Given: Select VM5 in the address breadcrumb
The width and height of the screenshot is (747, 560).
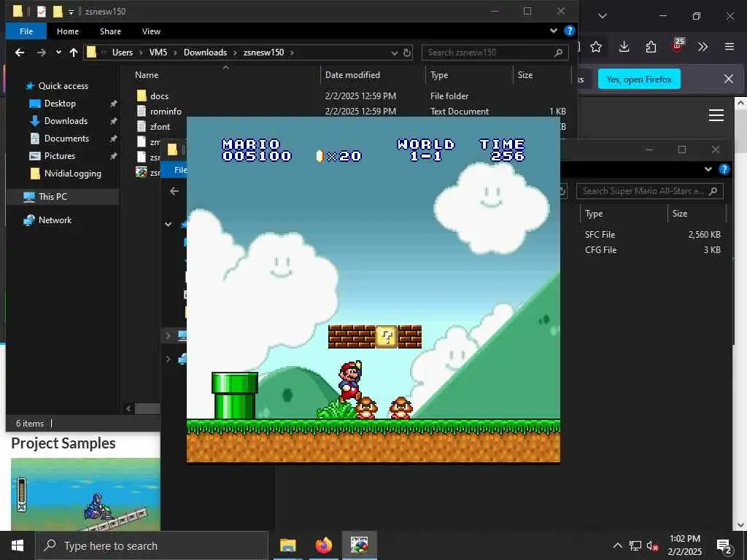Looking at the screenshot, I should pos(158,52).
